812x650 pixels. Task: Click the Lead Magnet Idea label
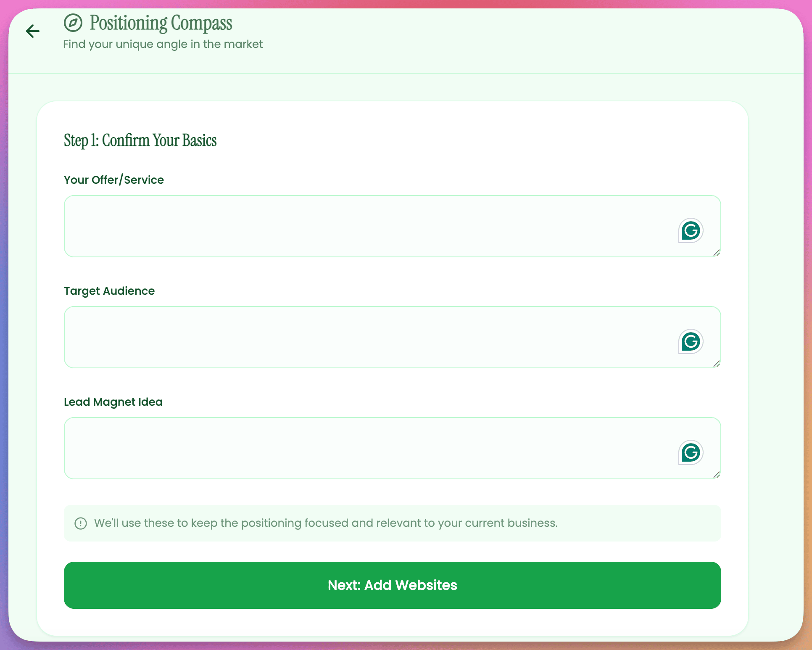(x=113, y=402)
